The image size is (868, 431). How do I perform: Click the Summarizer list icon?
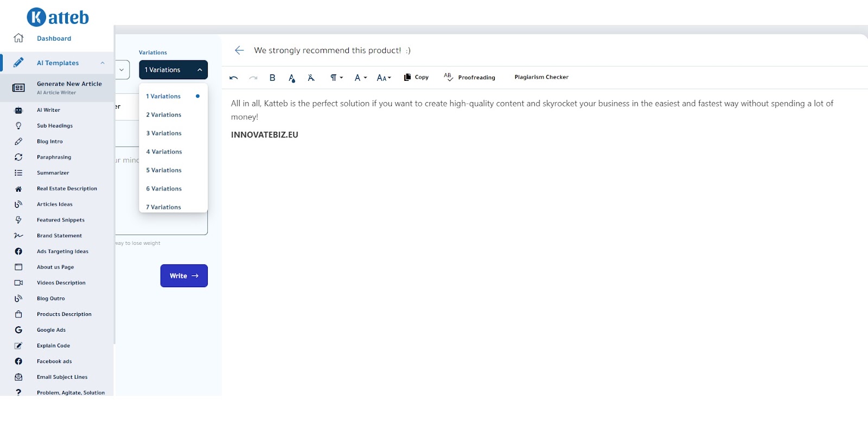(18, 173)
